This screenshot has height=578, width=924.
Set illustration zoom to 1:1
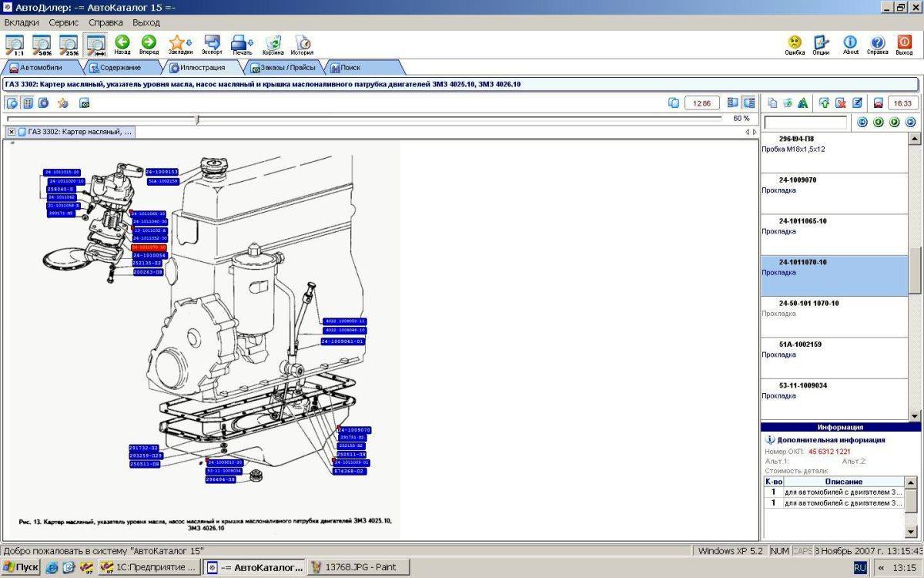(14, 45)
